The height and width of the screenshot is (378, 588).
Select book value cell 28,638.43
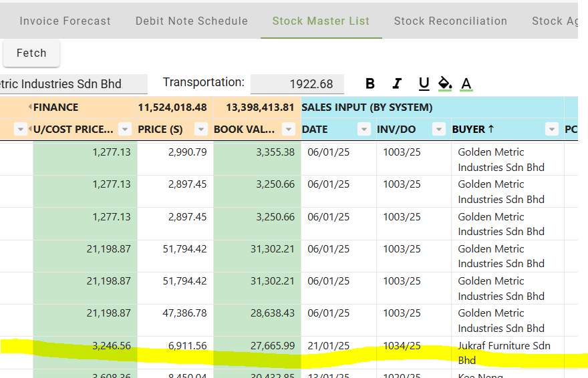pos(257,321)
